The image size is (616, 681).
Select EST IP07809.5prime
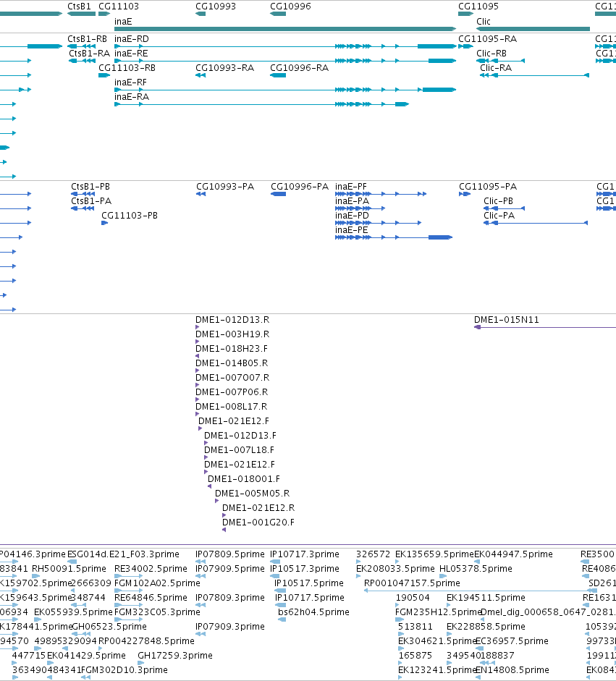coord(201,562)
